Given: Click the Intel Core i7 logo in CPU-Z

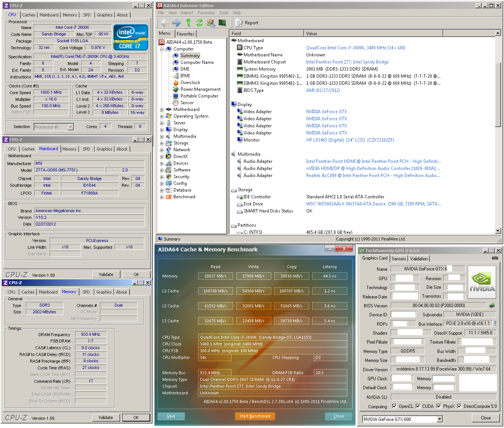Looking at the screenshot, I should (131, 37).
